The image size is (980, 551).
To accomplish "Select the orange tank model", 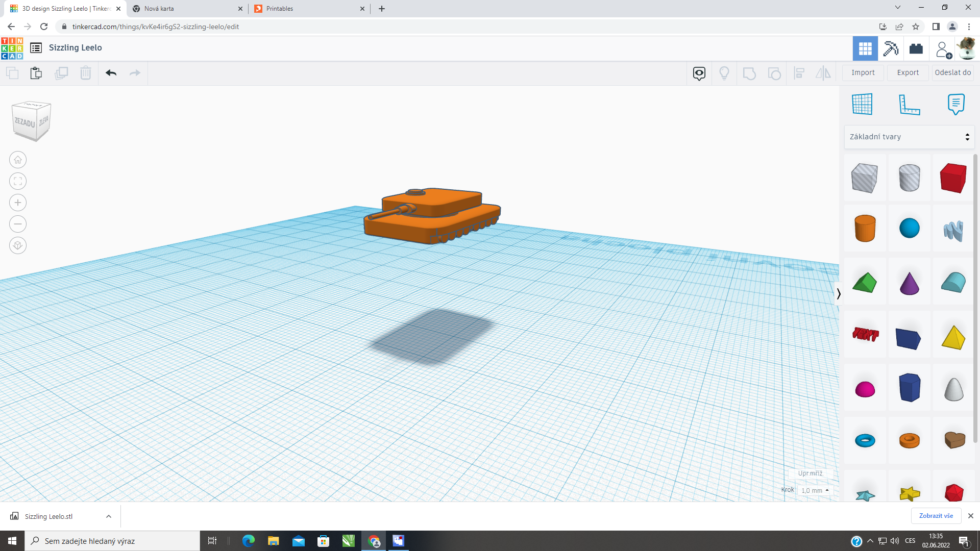I will (432, 216).
